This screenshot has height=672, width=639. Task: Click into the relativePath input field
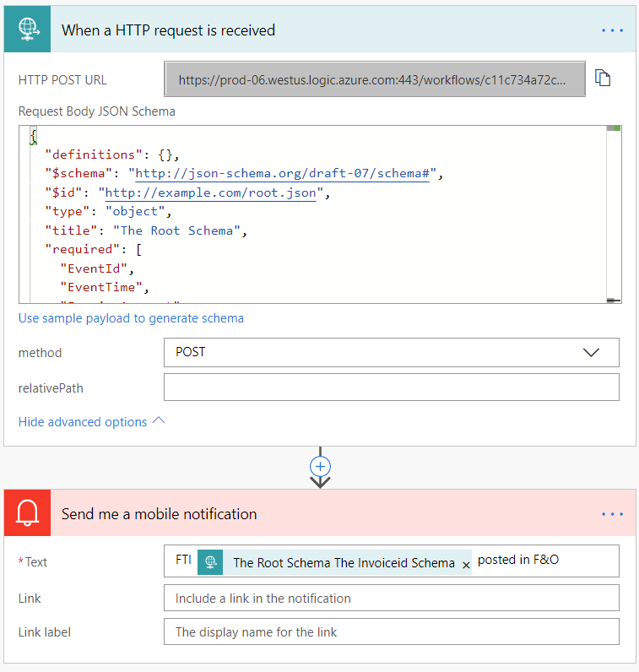[392, 387]
